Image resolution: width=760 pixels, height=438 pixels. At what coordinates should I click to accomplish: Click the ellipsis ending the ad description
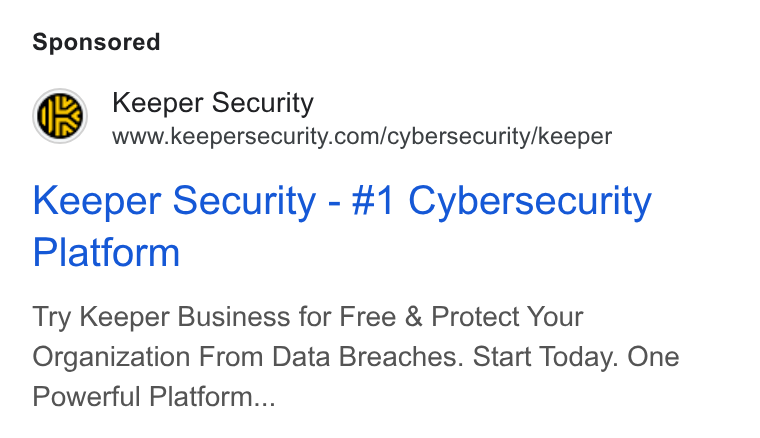[x=264, y=403]
